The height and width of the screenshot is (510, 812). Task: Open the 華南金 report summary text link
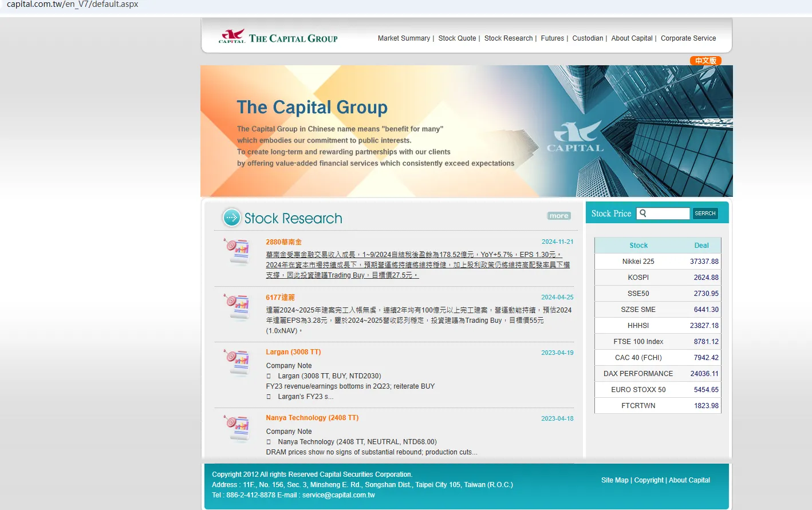pos(418,265)
